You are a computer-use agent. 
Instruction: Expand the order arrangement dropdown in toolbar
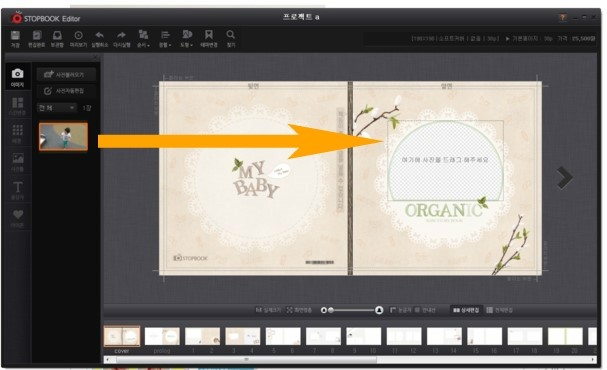[x=143, y=39]
